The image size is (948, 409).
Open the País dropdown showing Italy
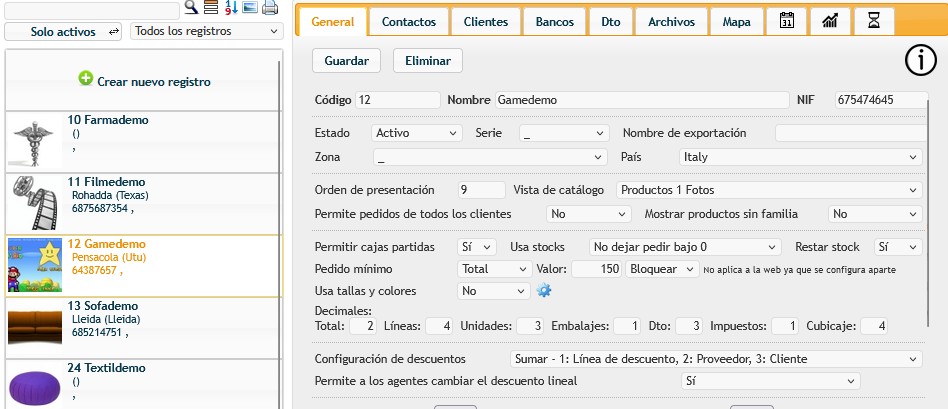click(800, 157)
